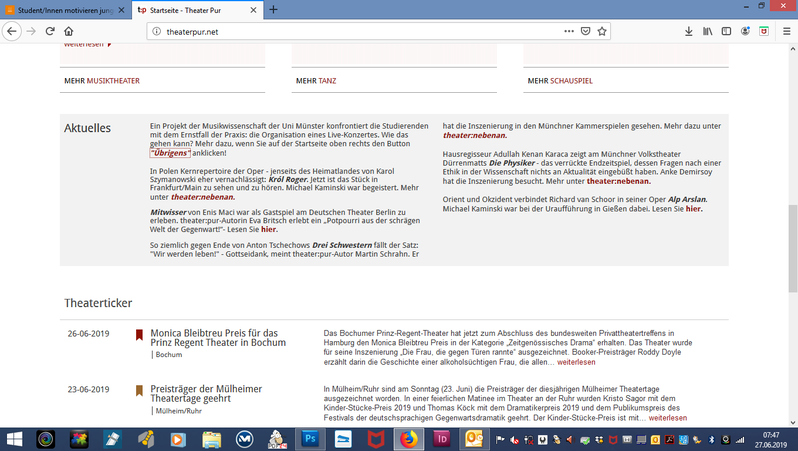The width and height of the screenshot is (798, 451).
Task: Click 'hier' link in Mitwisser paragraph
Action: (269, 230)
